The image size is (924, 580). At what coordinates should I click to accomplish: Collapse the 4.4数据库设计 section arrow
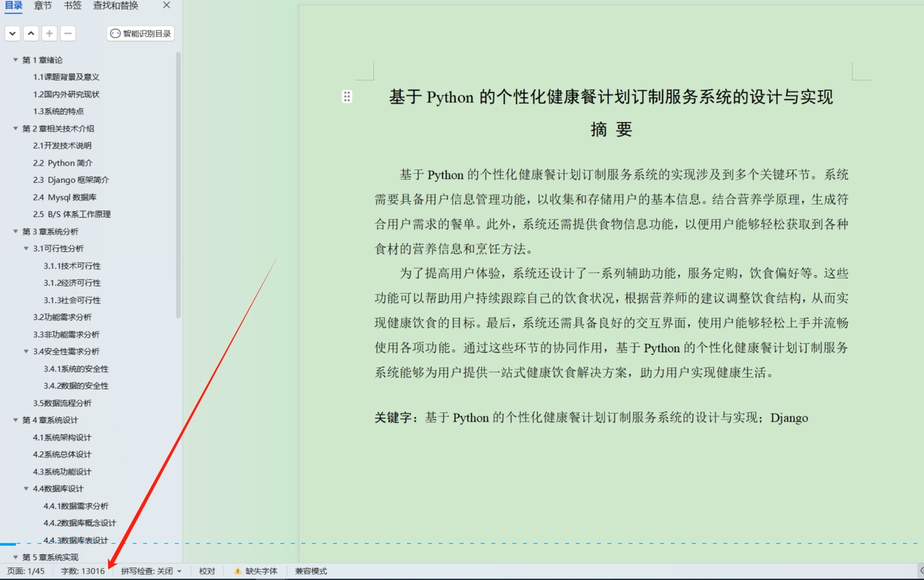[x=26, y=489]
